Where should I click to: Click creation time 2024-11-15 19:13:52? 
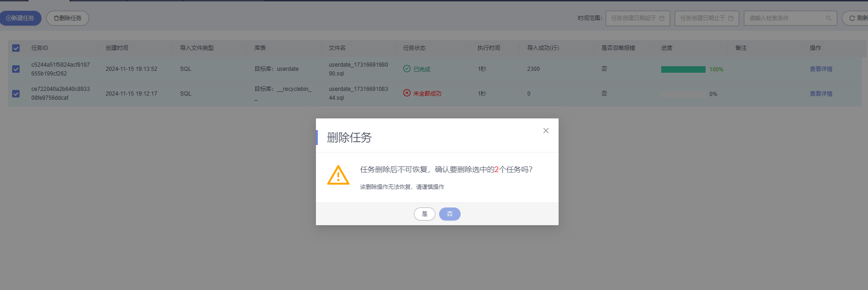(x=131, y=69)
